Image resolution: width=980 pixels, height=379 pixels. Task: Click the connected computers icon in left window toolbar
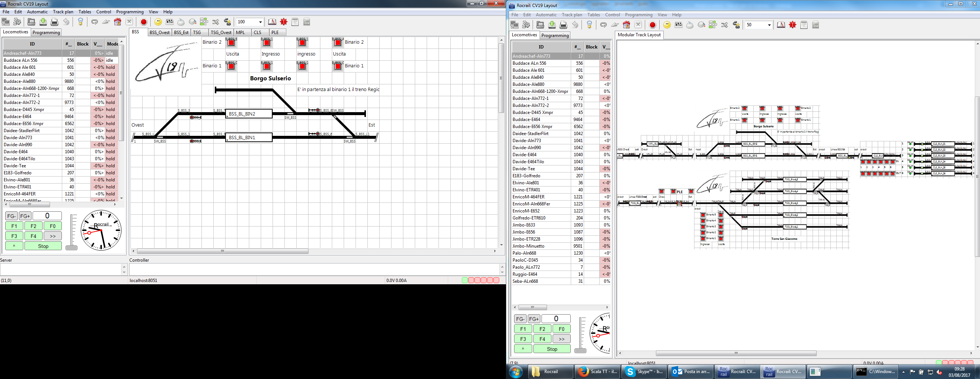pos(6,22)
